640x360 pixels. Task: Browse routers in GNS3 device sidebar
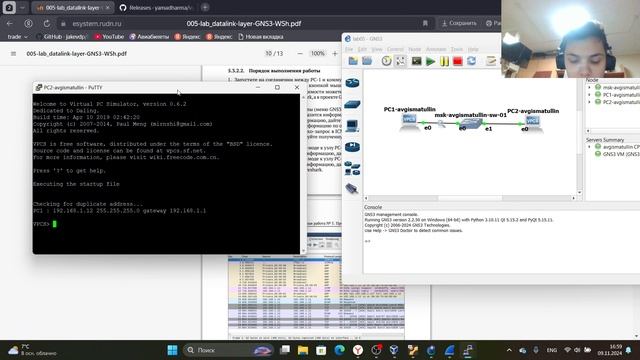coord(352,83)
